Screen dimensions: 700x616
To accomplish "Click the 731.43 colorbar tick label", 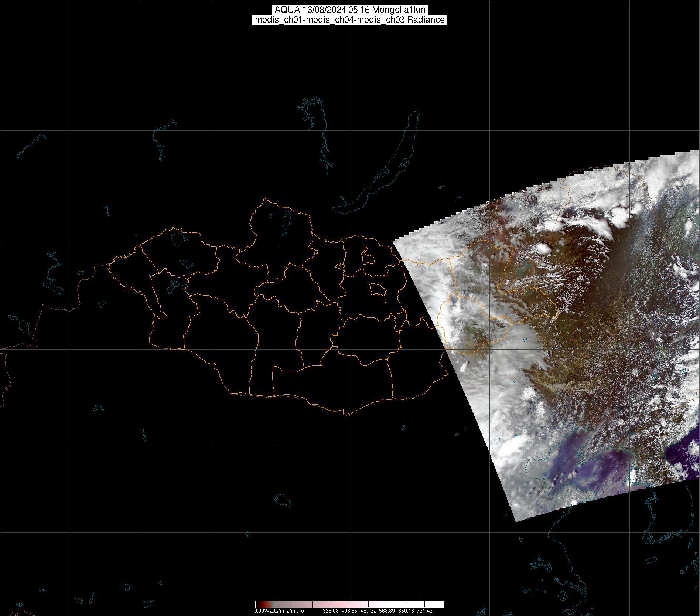I will coord(425,611).
